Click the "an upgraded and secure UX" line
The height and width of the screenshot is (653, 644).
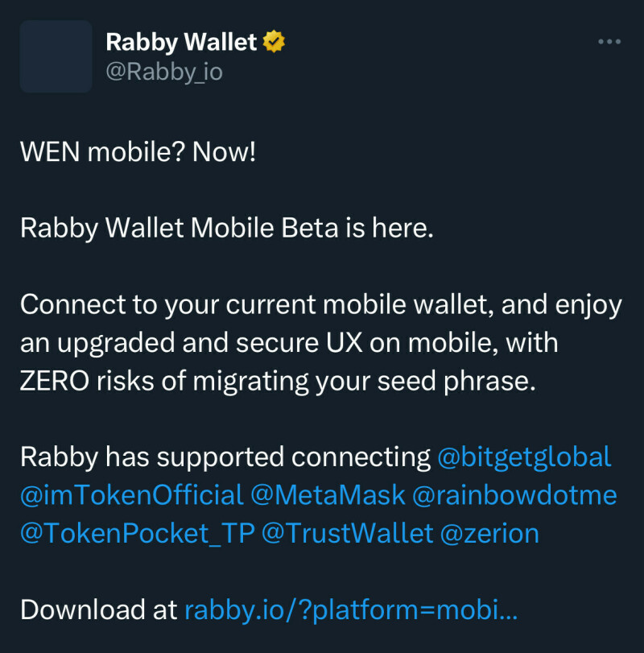[x=289, y=342]
